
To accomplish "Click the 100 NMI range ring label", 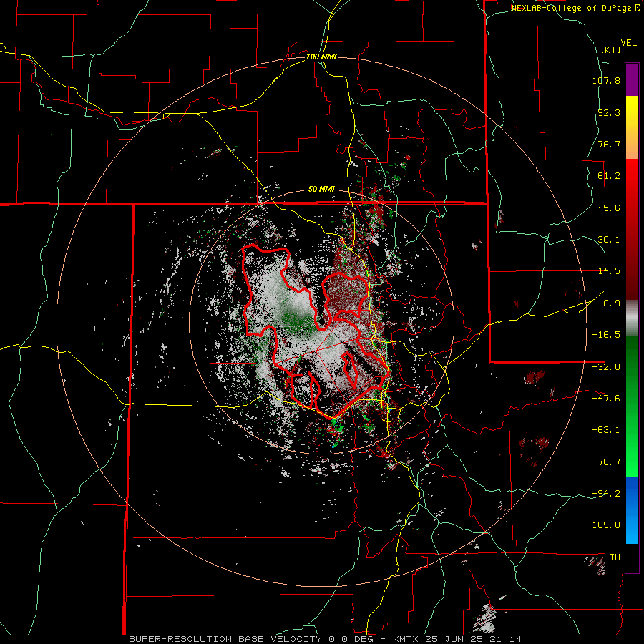I will click(321, 57).
